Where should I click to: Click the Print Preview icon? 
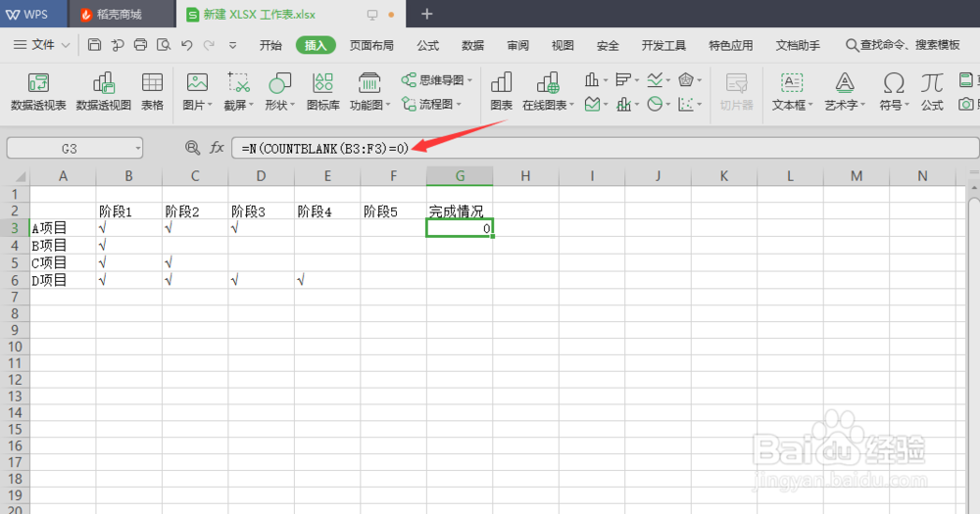[x=164, y=45]
